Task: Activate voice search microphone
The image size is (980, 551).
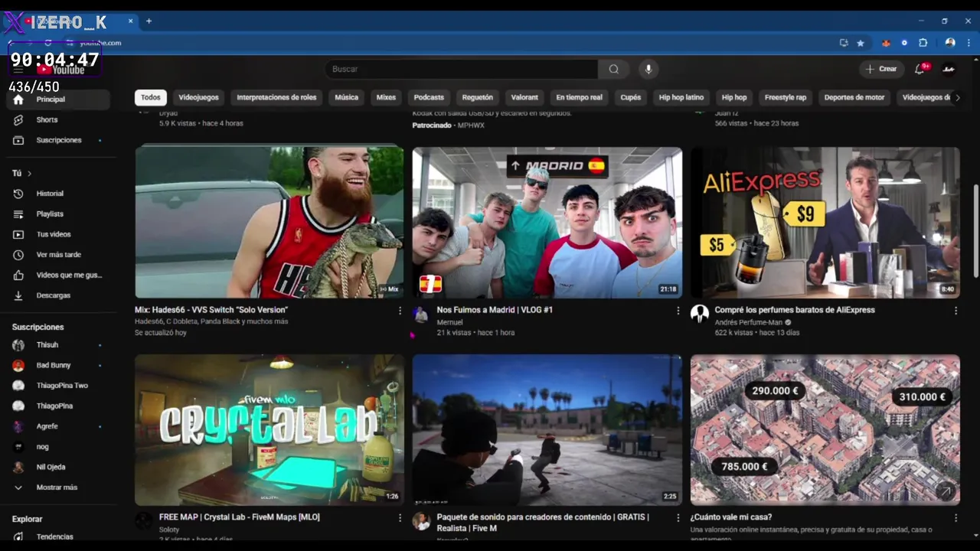Action: click(x=648, y=69)
